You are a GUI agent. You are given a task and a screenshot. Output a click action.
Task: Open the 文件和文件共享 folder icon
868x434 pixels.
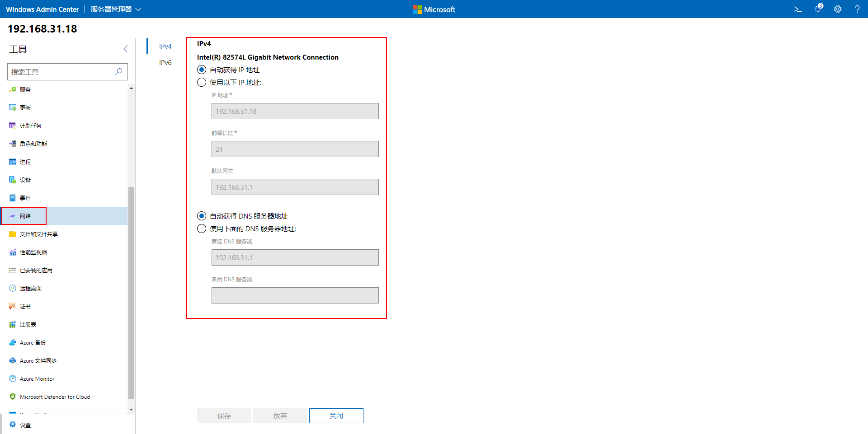[x=13, y=234]
